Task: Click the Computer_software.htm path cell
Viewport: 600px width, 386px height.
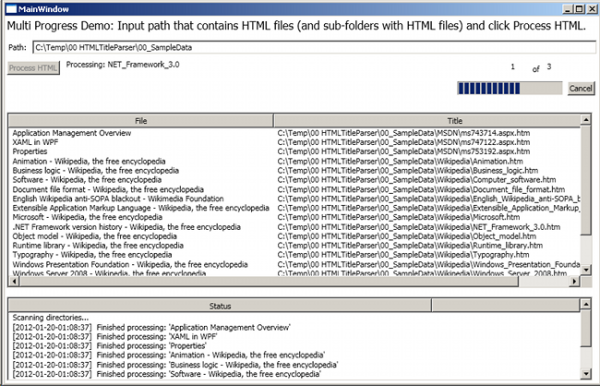Action: click(417, 179)
